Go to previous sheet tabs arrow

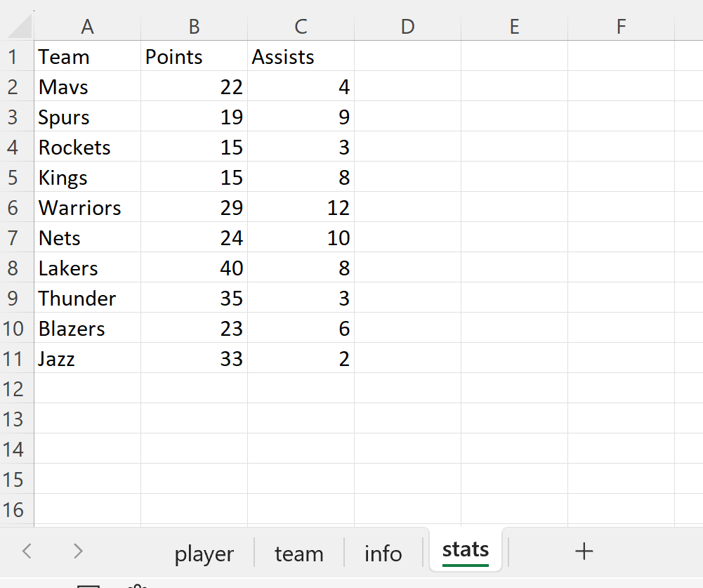point(27,551)
